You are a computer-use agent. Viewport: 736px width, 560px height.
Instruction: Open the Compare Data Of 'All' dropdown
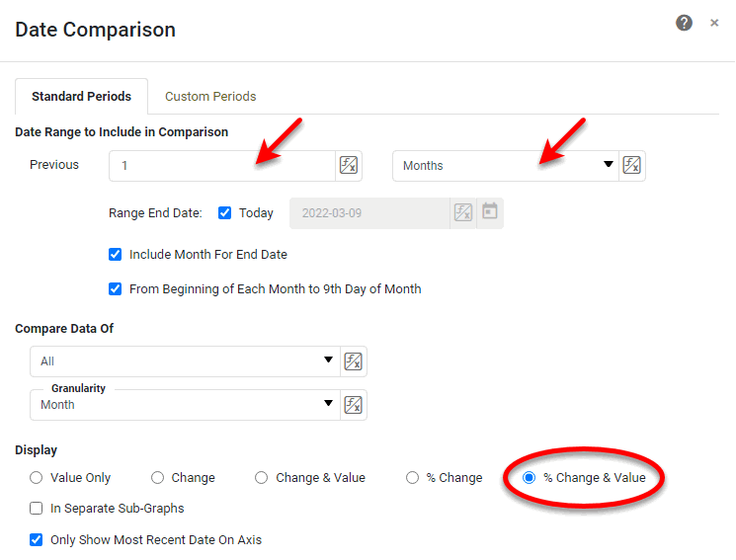point(185,361)
